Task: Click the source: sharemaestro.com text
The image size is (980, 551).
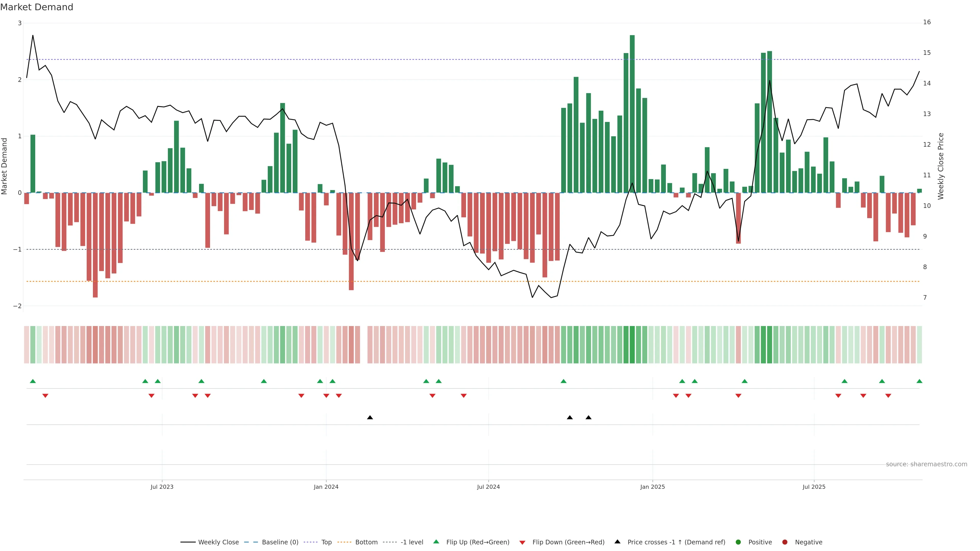Action: pos(926,464)
